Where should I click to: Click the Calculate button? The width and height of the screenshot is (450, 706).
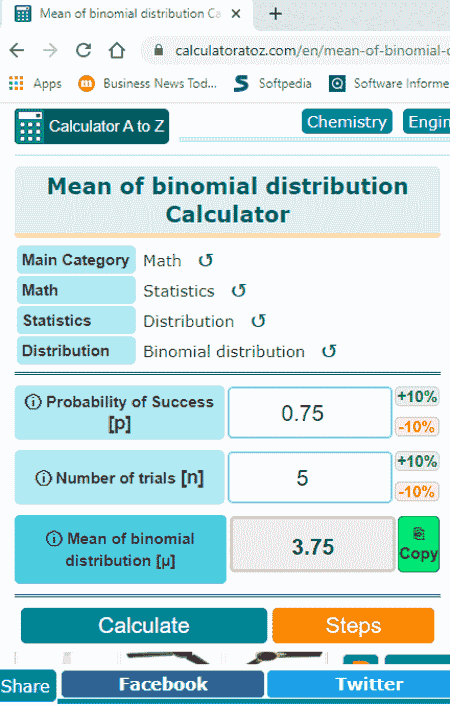tap(144, 625)
